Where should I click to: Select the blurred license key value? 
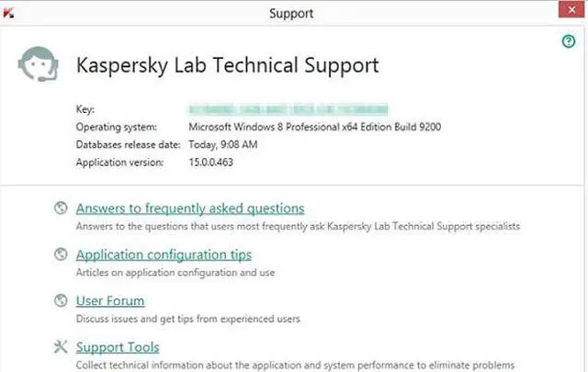click(288, 109)
